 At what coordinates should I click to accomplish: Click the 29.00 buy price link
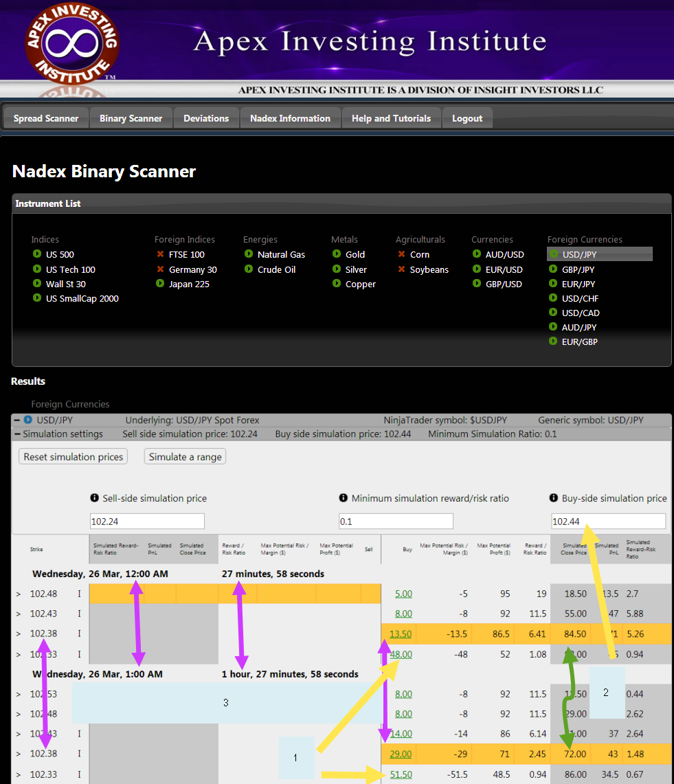click(401, 754)
